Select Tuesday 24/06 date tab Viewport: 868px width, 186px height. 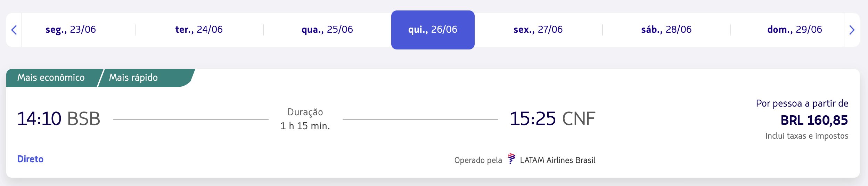pos(199,30)
